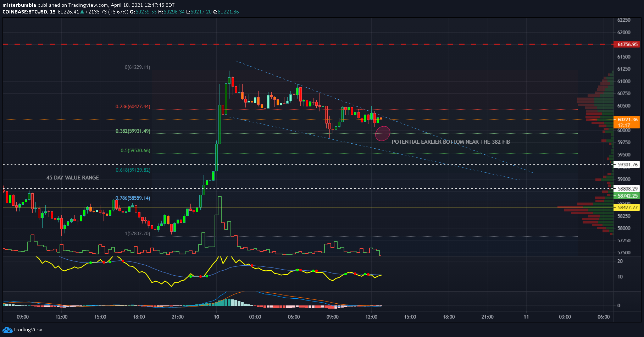
Task: Click the 61000 price axis value
Action: pyautogui.click(x=624, y=81)
